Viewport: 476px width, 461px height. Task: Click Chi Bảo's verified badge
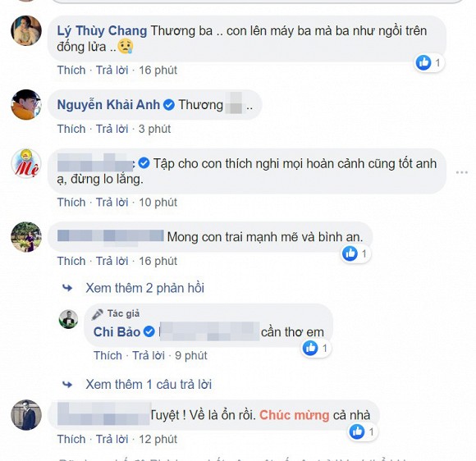[x=149, y=331]
